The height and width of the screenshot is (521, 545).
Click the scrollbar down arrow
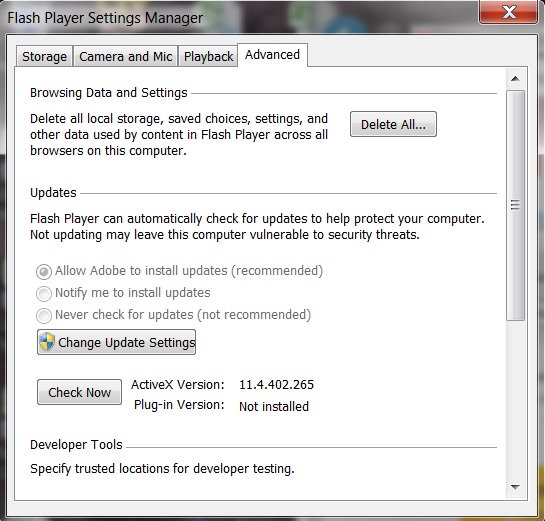tap(515, 487)
